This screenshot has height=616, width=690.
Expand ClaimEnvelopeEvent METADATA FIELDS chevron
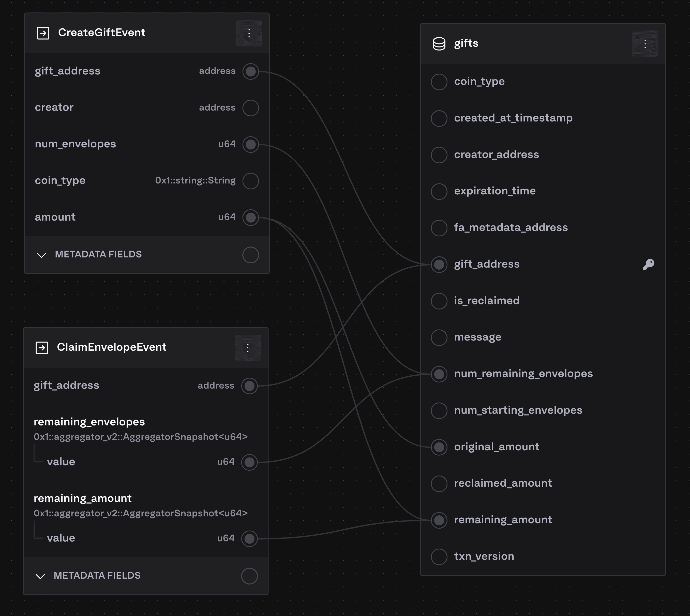pos(40,576)
